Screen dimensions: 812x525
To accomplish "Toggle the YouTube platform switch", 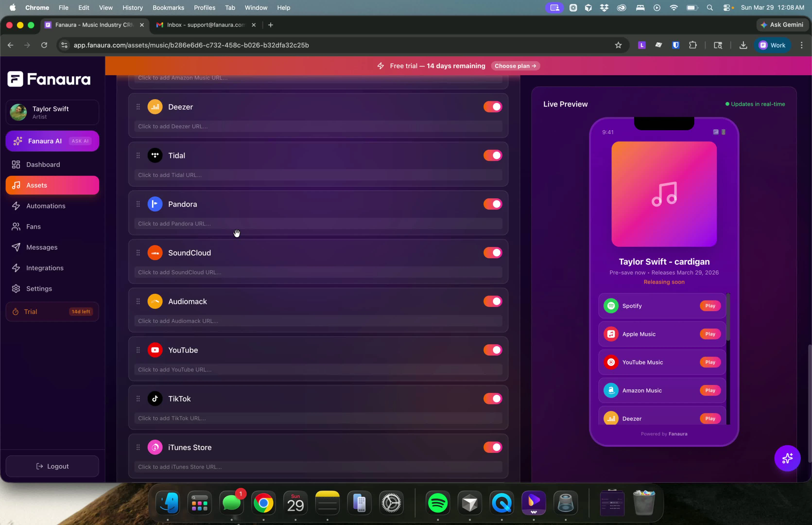I will click(x=493, y=350).
